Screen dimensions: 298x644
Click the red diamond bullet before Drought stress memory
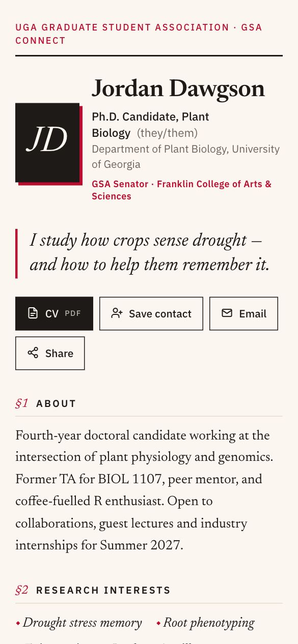(18, 623)
